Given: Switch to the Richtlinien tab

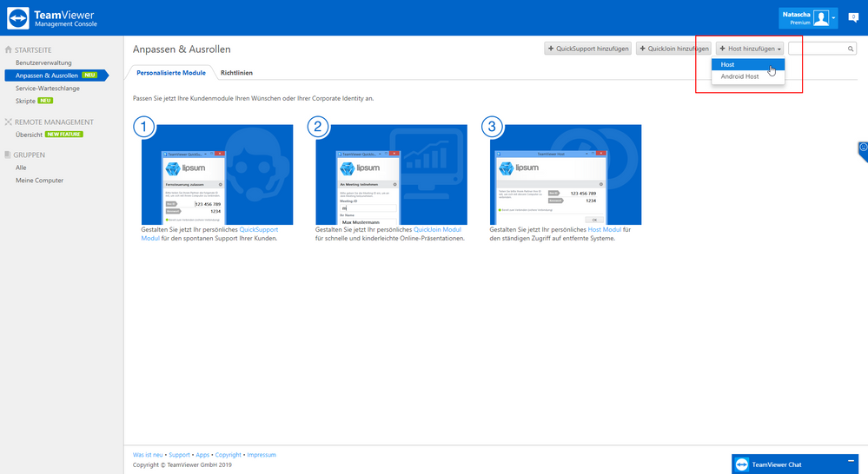Looking at the screenshot, I should click(236, 72).
